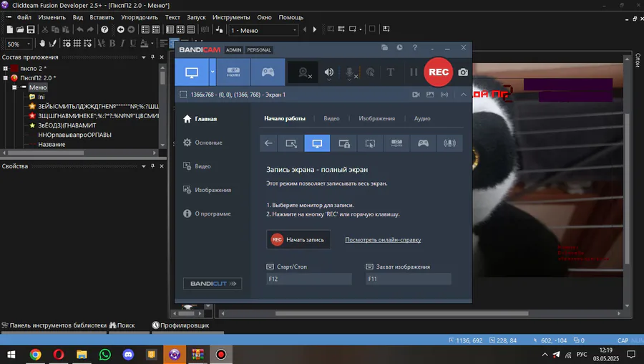Select fullscreen monitor mode icon in mode row
The width and height of the screenshot is (644, 364).
click(x=317, y=143)
